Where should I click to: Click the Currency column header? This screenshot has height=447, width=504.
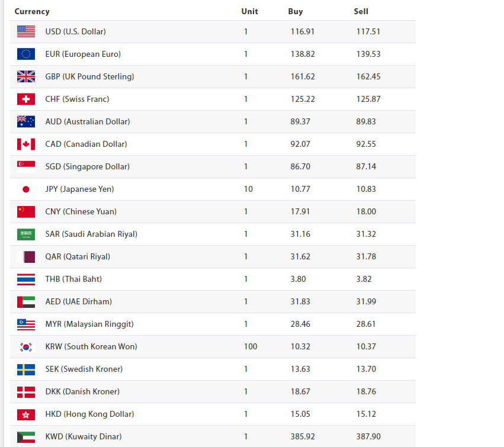tap(32, 12)
